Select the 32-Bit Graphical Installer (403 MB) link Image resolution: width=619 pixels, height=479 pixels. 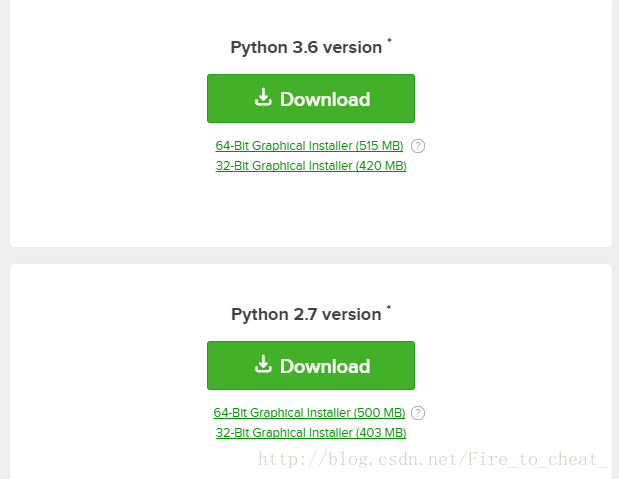pos(311,433)
